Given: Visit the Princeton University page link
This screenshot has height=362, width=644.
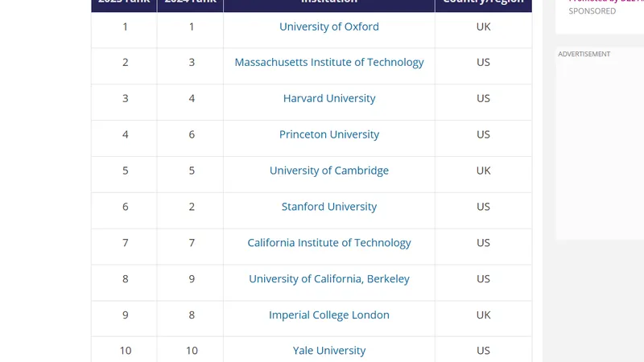Looking at the screenshot, I should 329,134.
